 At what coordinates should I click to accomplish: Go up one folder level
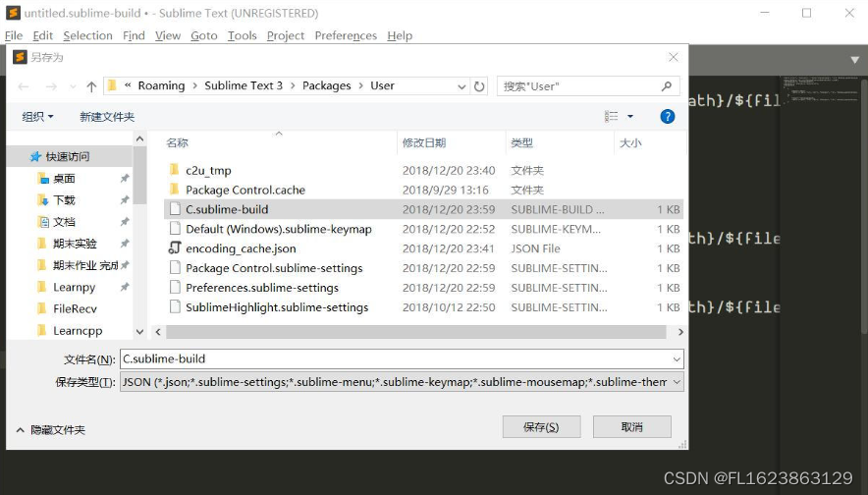click(91, 86)
